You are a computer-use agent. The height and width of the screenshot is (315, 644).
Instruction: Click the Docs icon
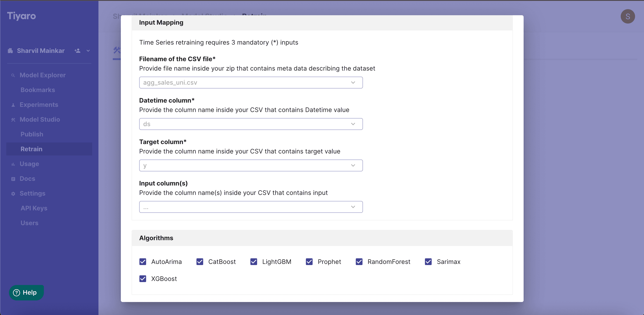13,179
